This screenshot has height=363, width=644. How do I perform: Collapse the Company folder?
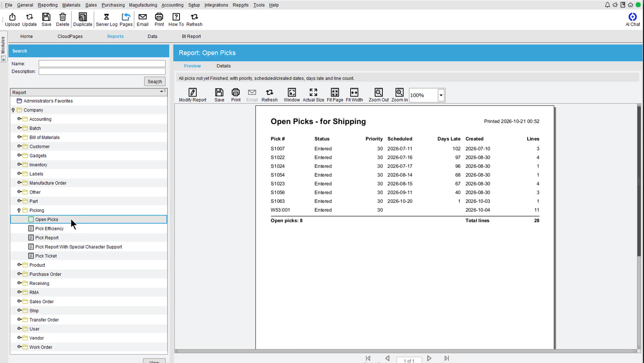point(13,110)
